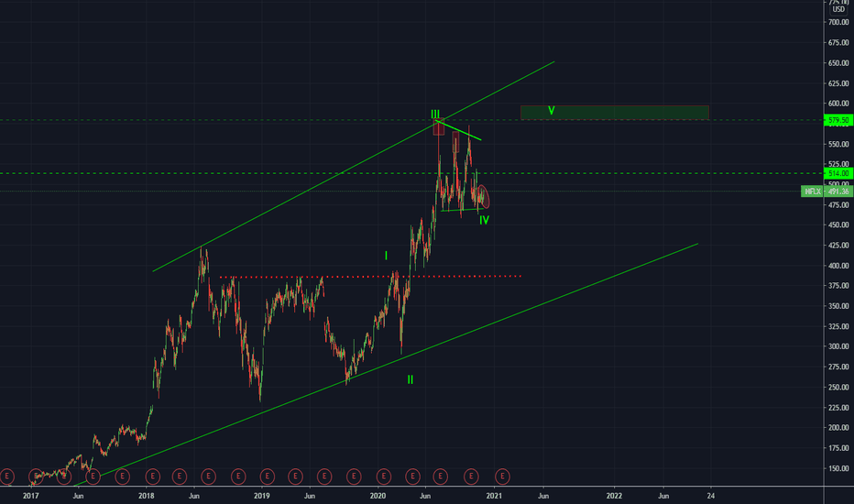This screenshot has height=504, width=854.
Task: Open the earnings marker above the 2021 label
Action: pos(502,477)
